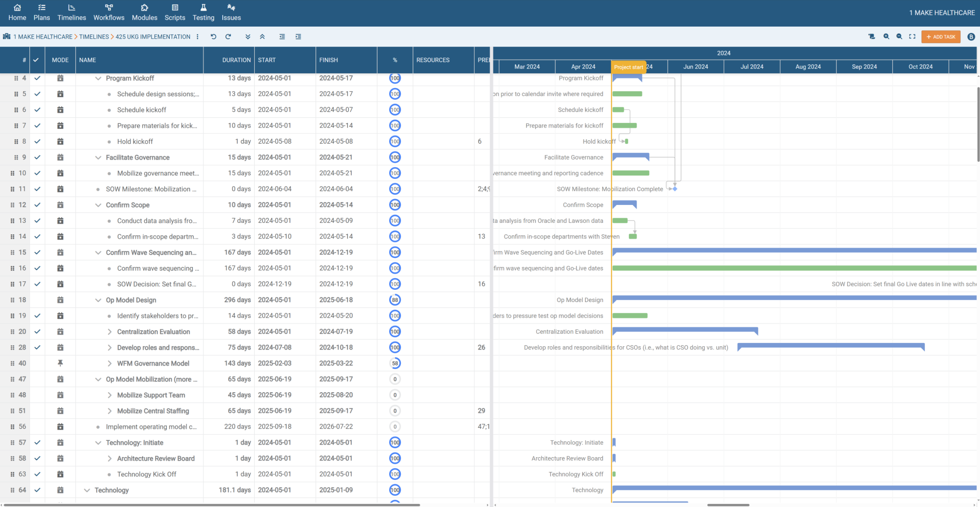Enter fullscreen view with bracket icon
The height and width of the screenshot is (507, 980).
[x=912, y=36]
